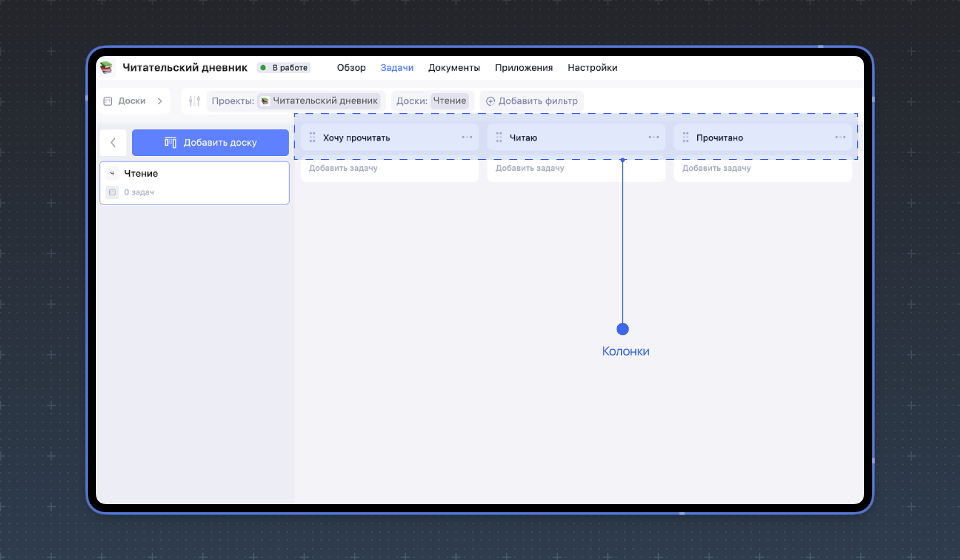
Task: Open the В работе status dropdown
Action: (284, 67)
